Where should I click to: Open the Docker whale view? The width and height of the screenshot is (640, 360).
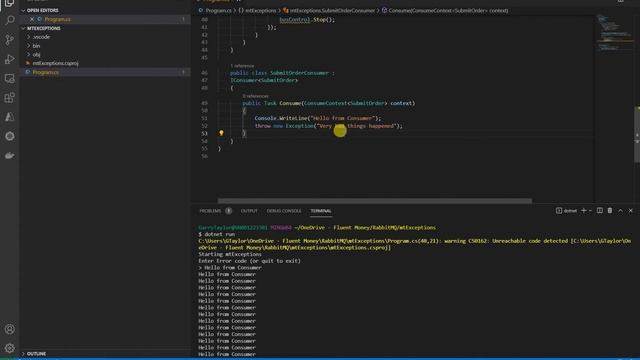pyautogui.click(x=9, y=156)
